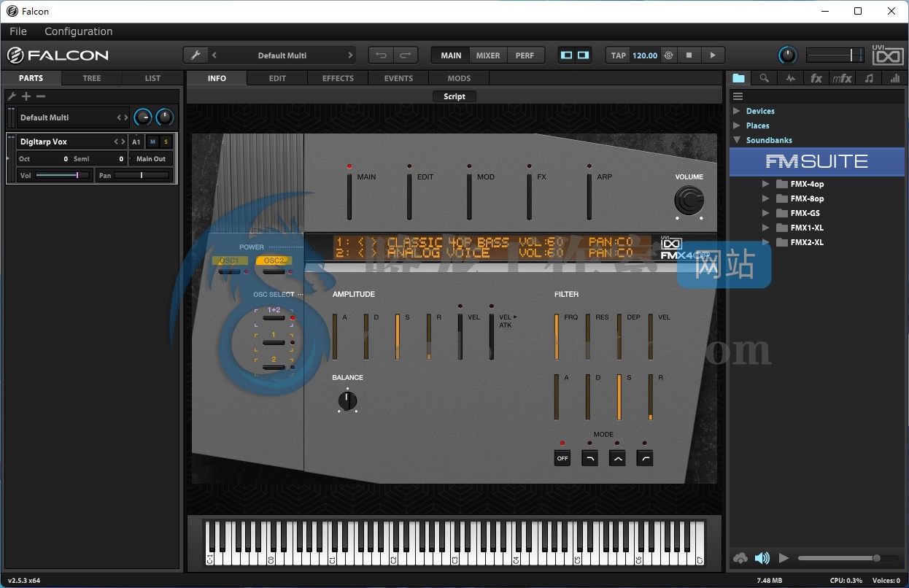The image size is (909, 588).
Task: Click the Parts panel wrench icon
Action: 12,96
